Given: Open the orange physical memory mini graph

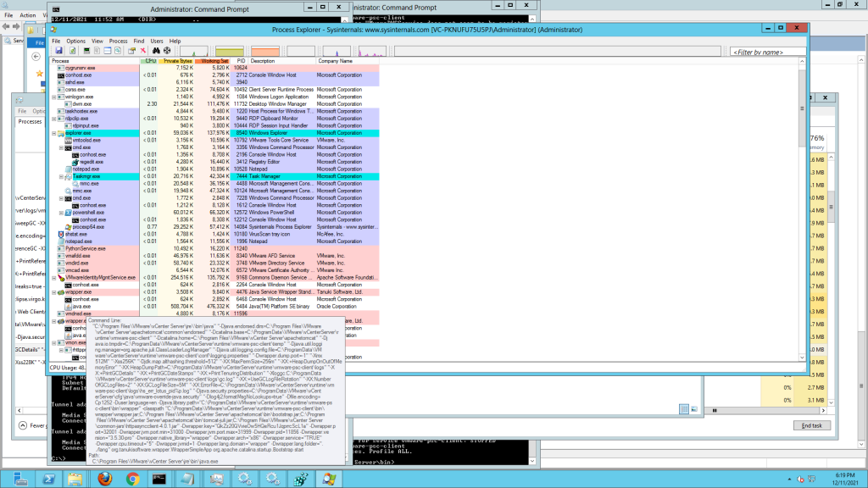Looking at the screenshot, I should click(265, 52).
